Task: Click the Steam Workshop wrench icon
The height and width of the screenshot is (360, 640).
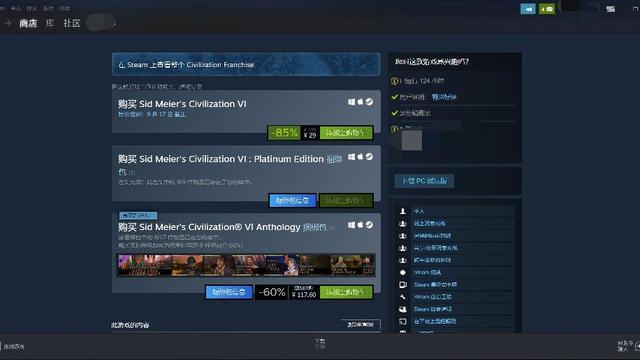Action: (402, 297)
